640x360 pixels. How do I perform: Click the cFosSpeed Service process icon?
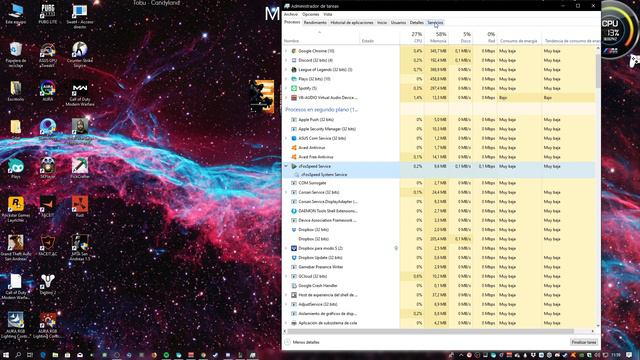(293, 167)
